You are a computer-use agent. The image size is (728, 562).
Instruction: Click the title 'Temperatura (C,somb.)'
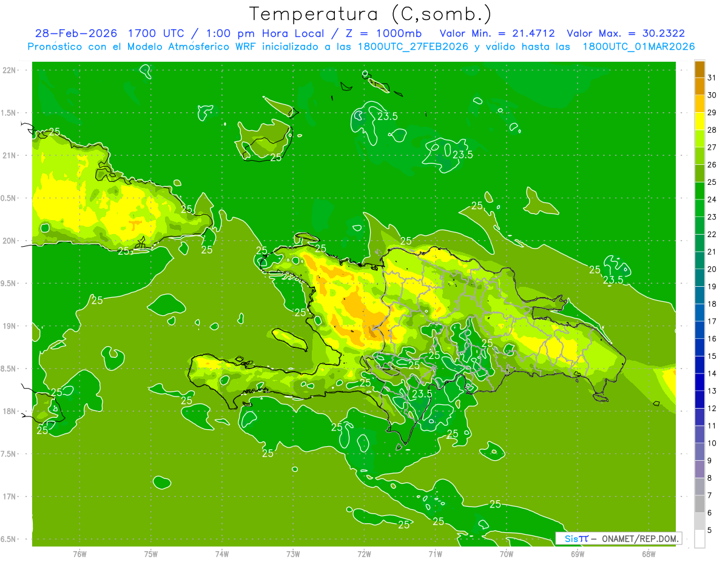point(371,14)
